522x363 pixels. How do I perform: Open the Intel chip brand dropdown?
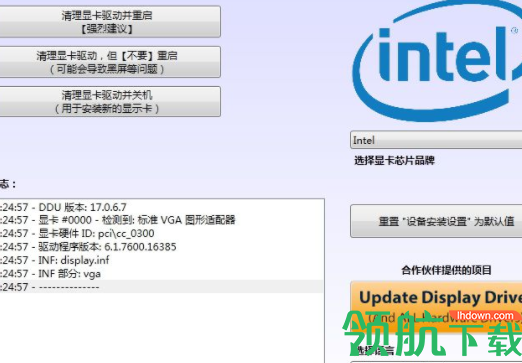click(436, 140)
